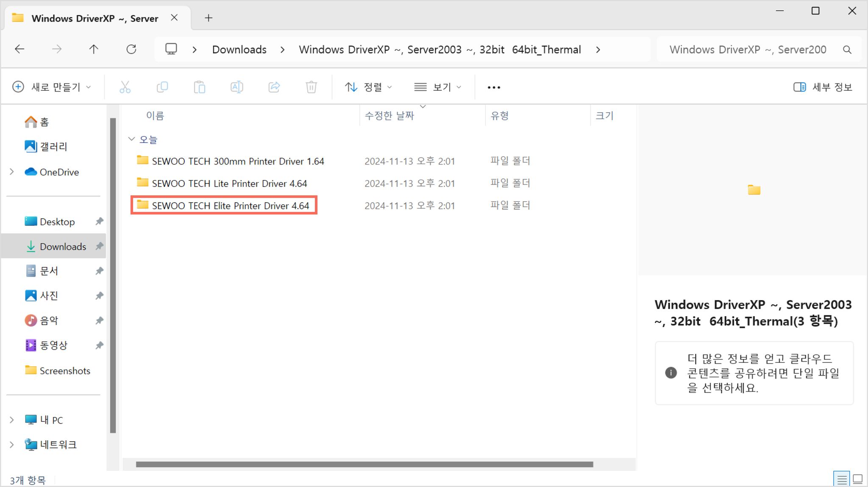Click chevron at end of address path
This screenshot has width=868, height=487.
[598, 50]
